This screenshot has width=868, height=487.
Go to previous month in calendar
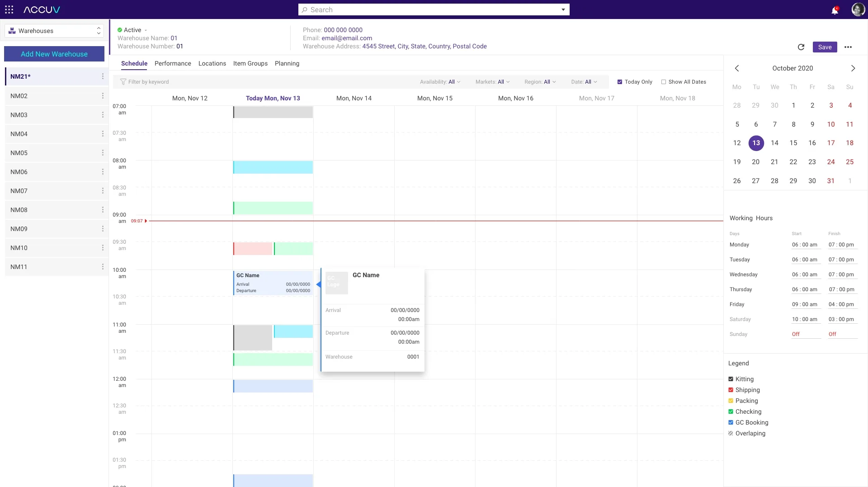coord(737,68)
